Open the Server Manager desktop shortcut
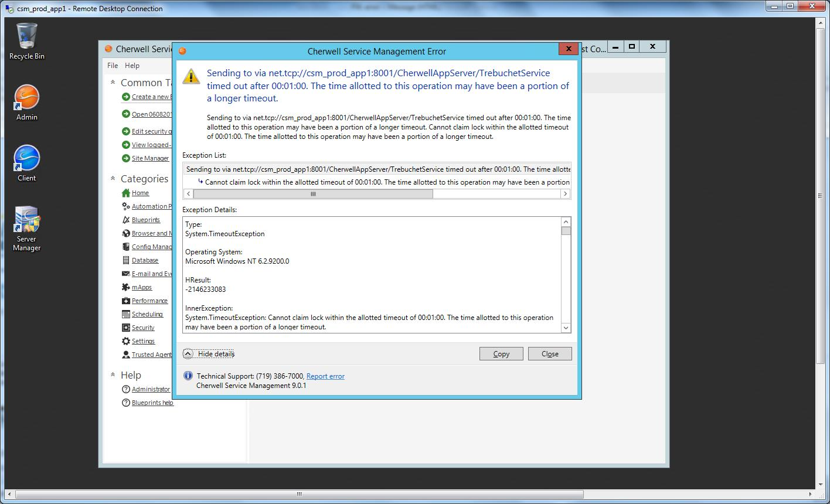 click(26, 220)
